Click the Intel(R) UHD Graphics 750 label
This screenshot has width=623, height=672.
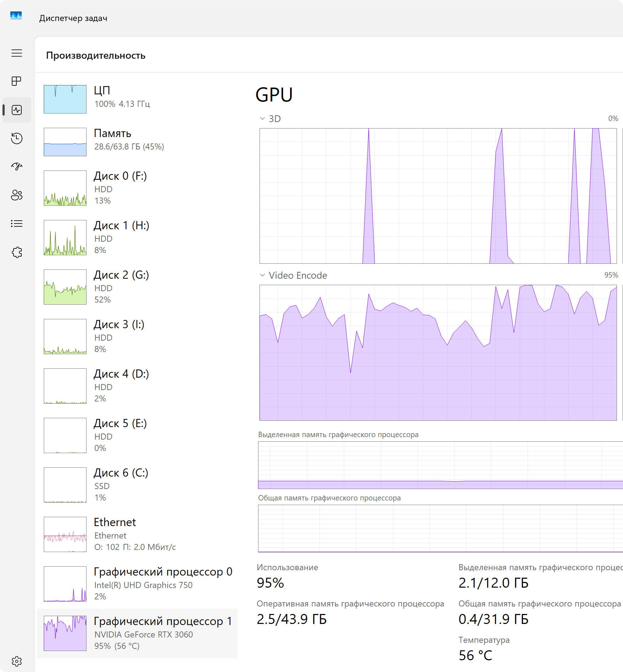coord(143,585)
